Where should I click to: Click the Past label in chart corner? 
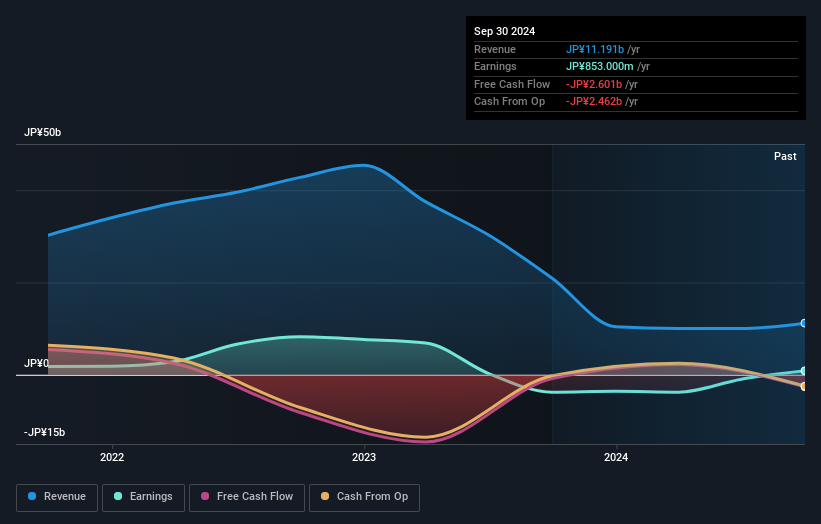pyautogui.click(x=785, y=156)
